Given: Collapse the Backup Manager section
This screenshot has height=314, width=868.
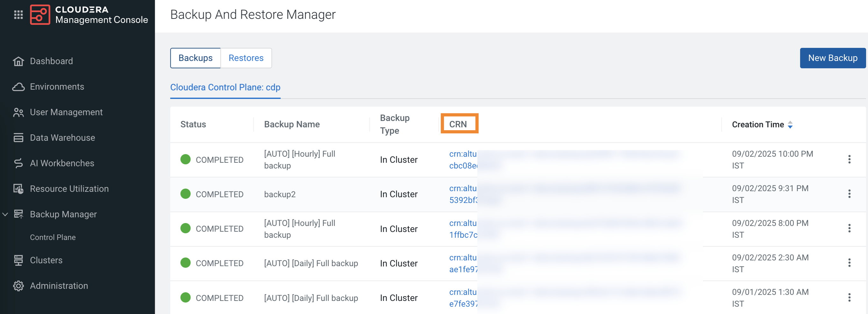Looking at the screenshot, I should point(5,214).
